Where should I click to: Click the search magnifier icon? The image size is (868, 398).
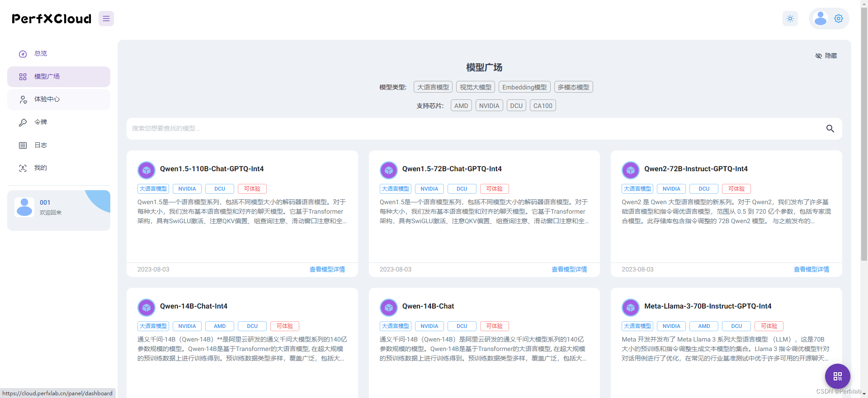pos(830,129)
